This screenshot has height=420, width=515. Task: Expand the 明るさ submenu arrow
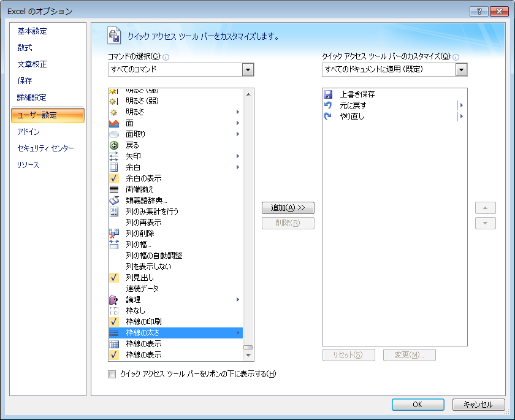coord(238,112)
